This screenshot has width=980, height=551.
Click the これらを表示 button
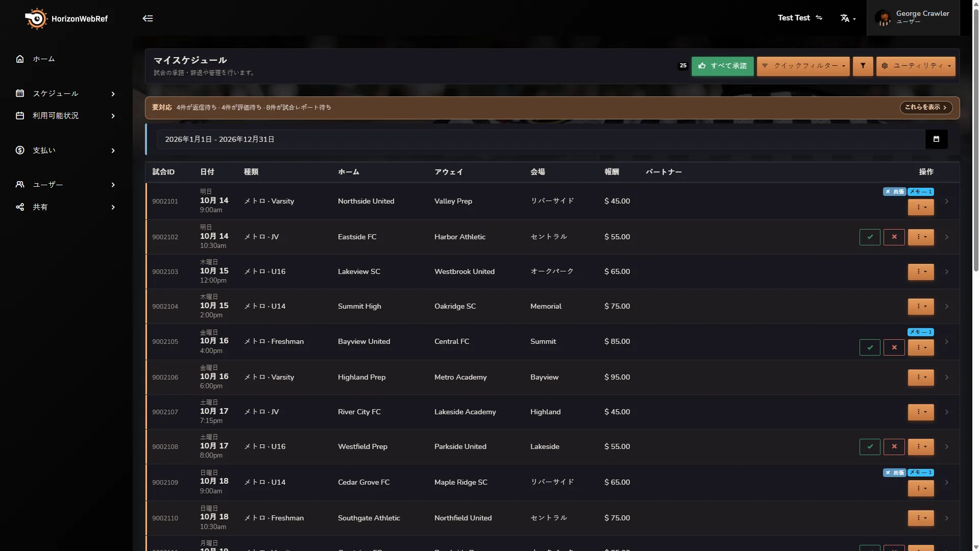[926, 108]
